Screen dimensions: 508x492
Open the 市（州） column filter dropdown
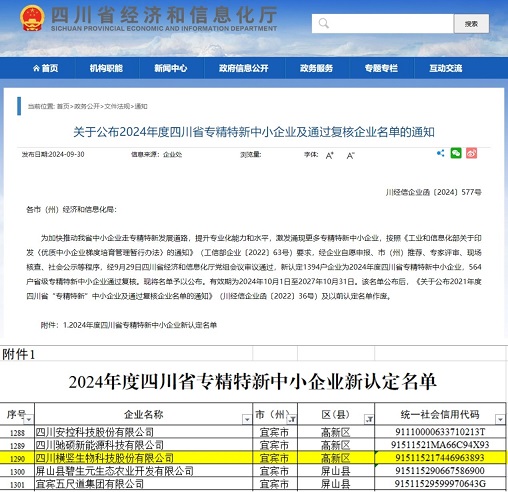click(x=292, y=419)
